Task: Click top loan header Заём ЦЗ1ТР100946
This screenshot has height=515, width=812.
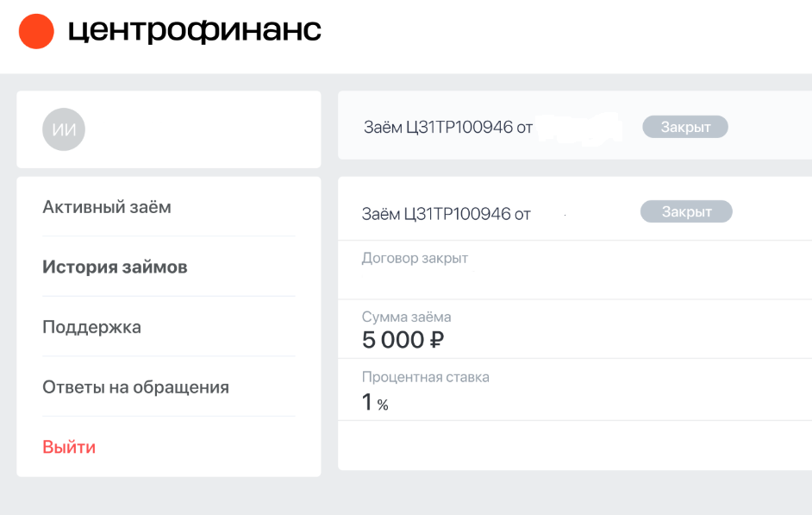Action: pos(448,127)
